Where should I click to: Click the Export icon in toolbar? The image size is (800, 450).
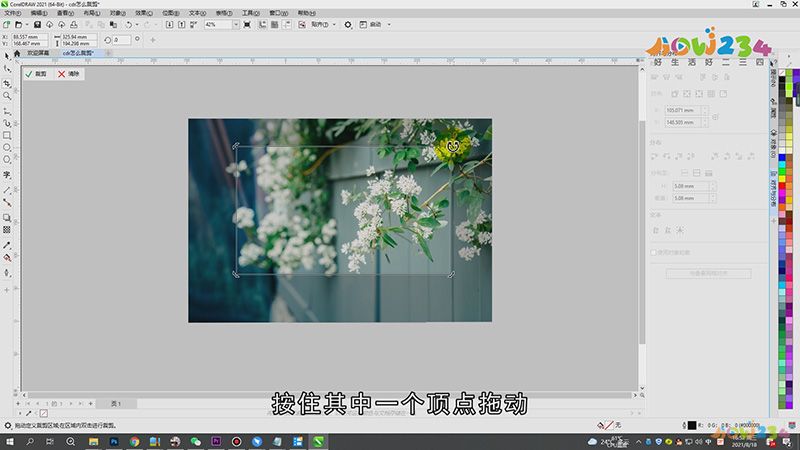(182, 24)
